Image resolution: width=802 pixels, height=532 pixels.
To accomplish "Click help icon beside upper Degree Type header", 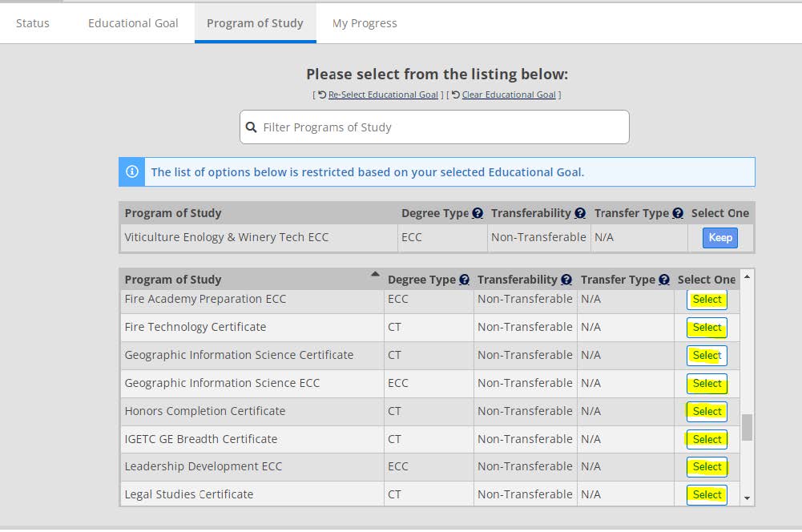I will [x=478, y=213].
